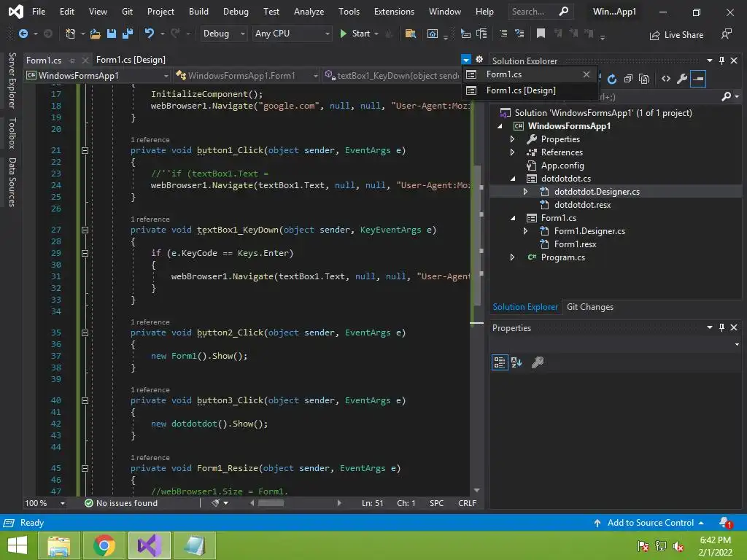The width and height of the screenshot is (747, 560).
Task: Comment out selected lines icon
Action: click(x=503, y=34)
